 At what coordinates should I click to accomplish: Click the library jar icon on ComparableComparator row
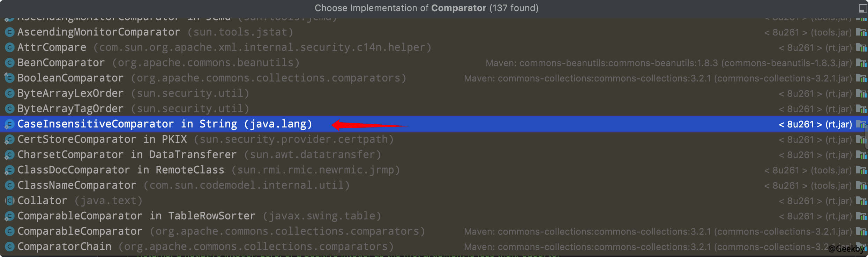862,231
